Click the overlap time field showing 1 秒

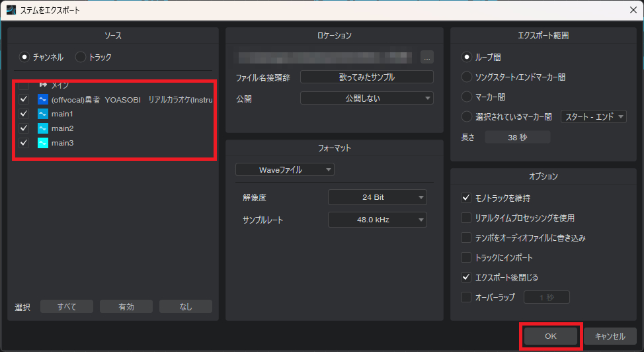click(547, 297)
